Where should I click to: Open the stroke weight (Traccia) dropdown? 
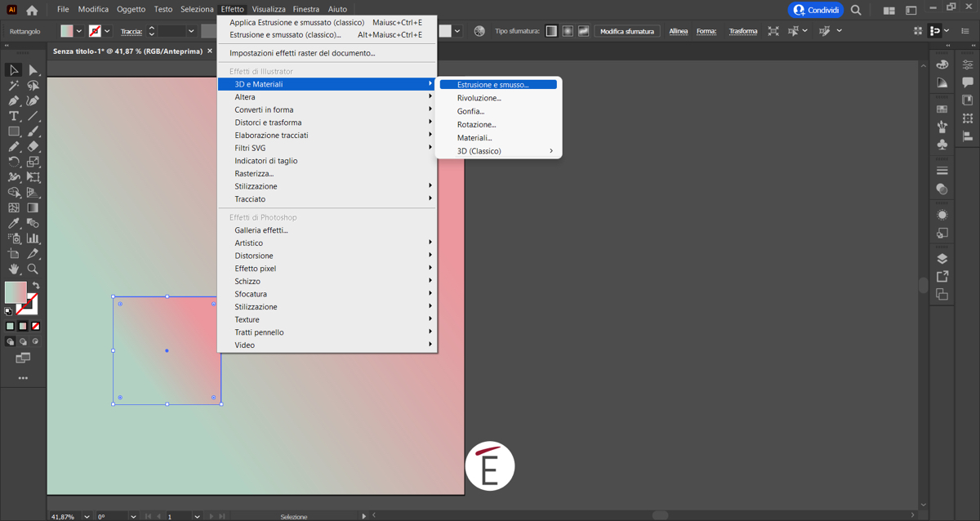coord(191,31)
